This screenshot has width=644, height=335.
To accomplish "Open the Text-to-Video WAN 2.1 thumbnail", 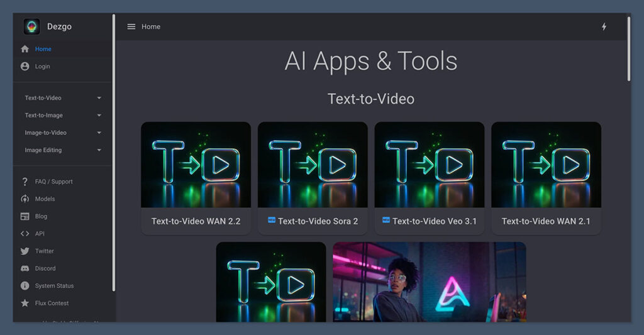I will 547,165.
